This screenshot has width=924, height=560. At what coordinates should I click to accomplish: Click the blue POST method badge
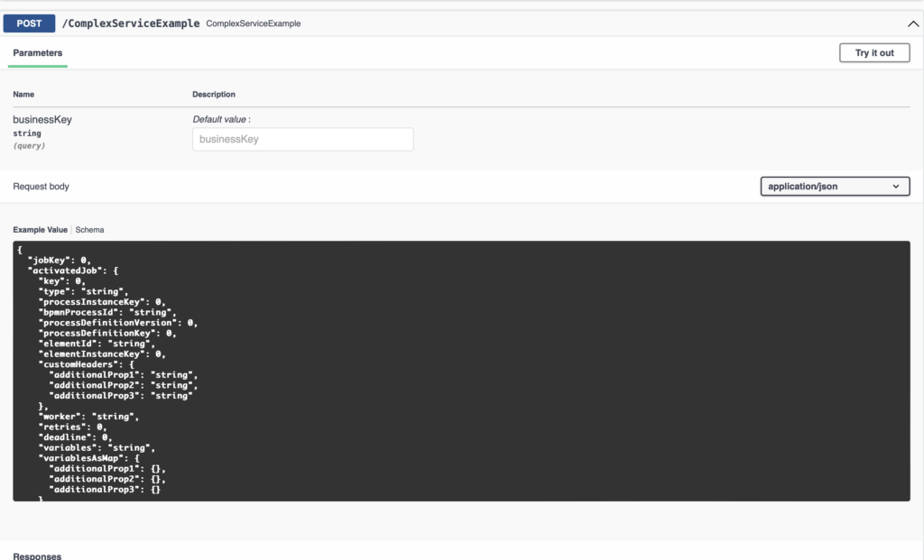(x=29, y=23)
